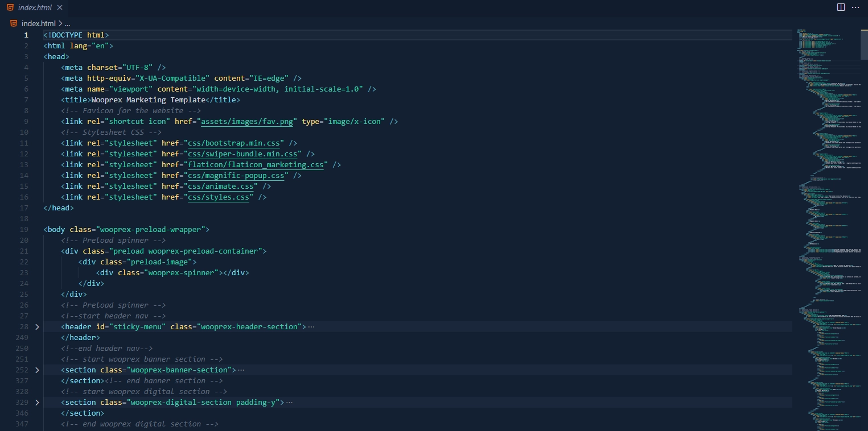
Task: Close the index.html editor tab
Action: tap(59, 7)
